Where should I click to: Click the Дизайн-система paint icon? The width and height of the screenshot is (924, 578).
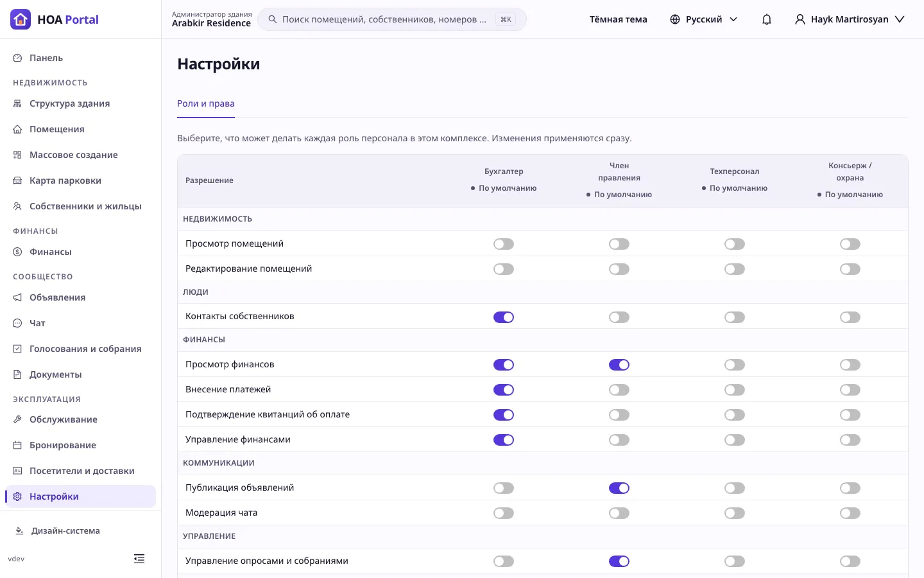pos(19,531)
